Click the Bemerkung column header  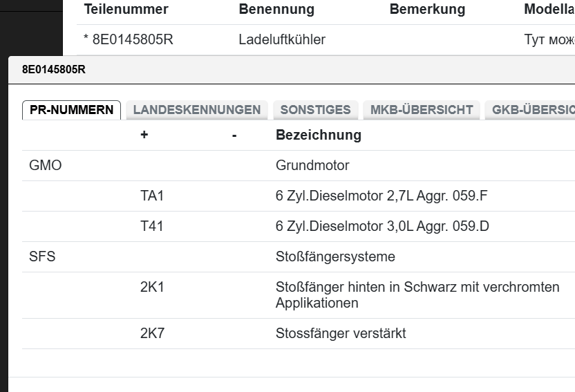(427, 10)
